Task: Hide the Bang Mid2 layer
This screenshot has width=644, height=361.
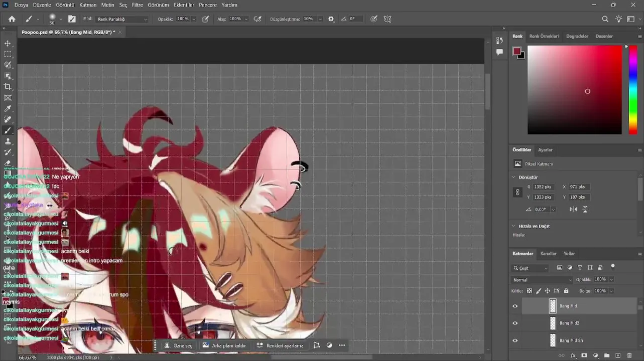Action: pos(515,323)
